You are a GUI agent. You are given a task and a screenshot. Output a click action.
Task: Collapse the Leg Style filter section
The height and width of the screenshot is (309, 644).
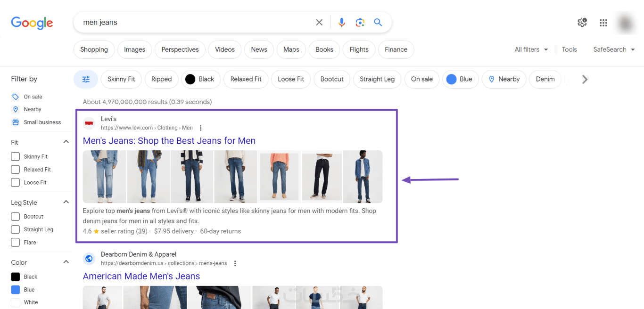tap(66, 202)
